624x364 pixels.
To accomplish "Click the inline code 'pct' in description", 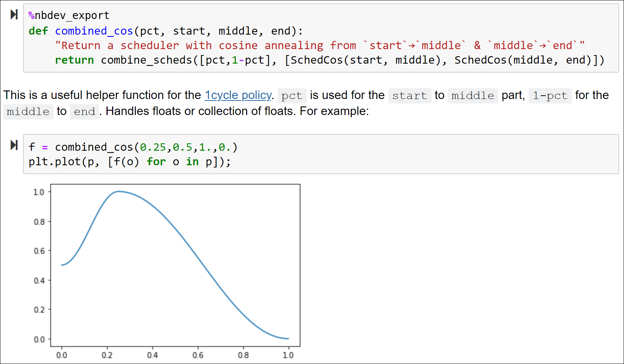I will (x=292, y=96).
